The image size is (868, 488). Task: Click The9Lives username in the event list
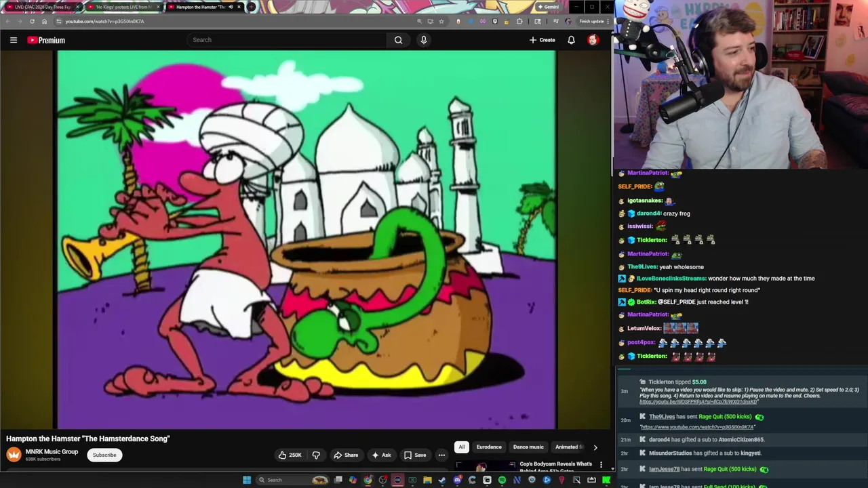(662, 417)
